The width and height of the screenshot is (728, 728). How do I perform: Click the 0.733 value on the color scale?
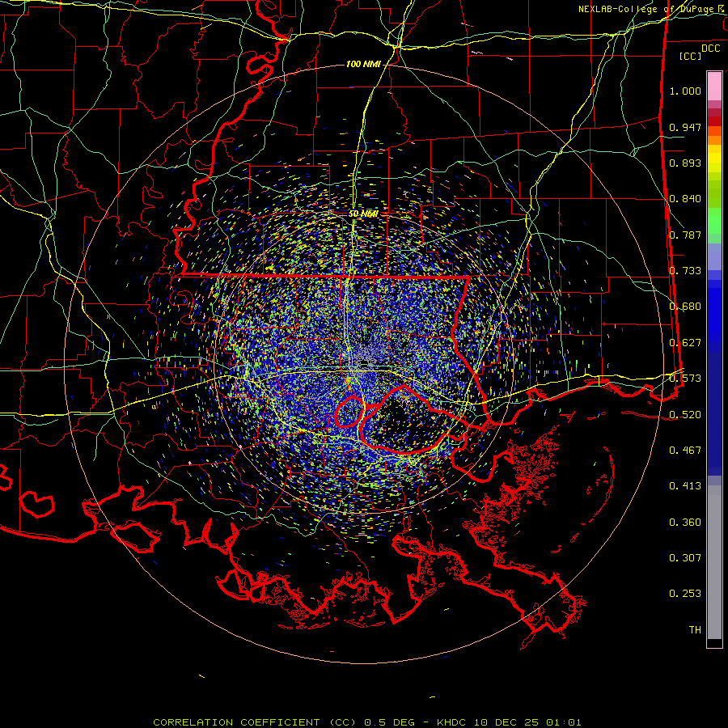(685, 271)
